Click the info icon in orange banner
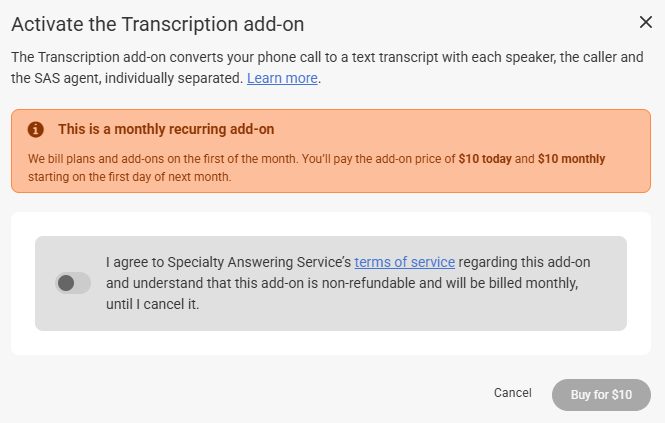 [36, 129]
